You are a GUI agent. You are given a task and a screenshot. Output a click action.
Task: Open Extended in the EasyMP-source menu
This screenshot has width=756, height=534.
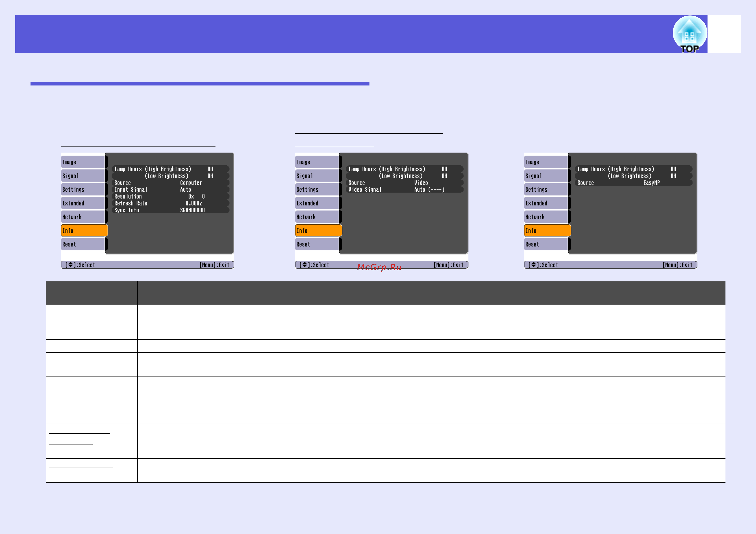[x=546, y=203]
